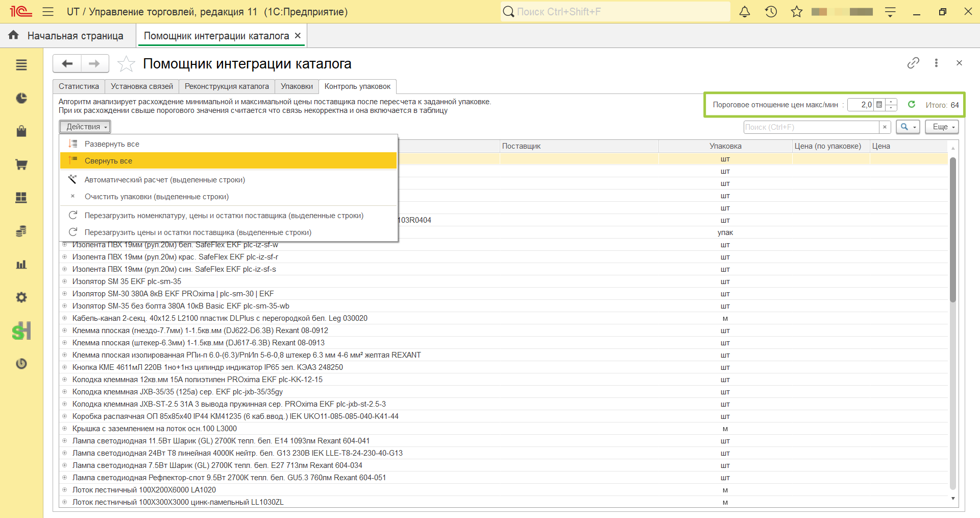This screenshot has height=518, width=980.
Task: Click the refresh icon next to Итого
Action: click(912, 104)
